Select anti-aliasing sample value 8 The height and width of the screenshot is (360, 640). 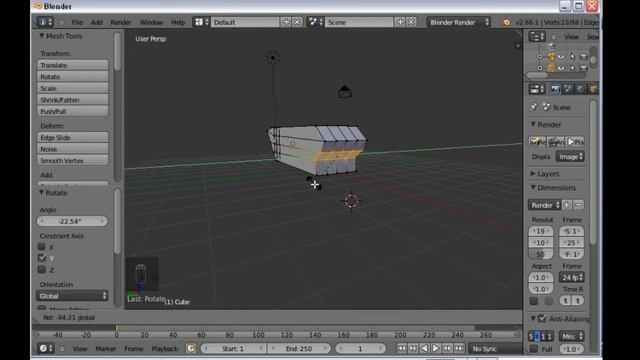[538, 336]
